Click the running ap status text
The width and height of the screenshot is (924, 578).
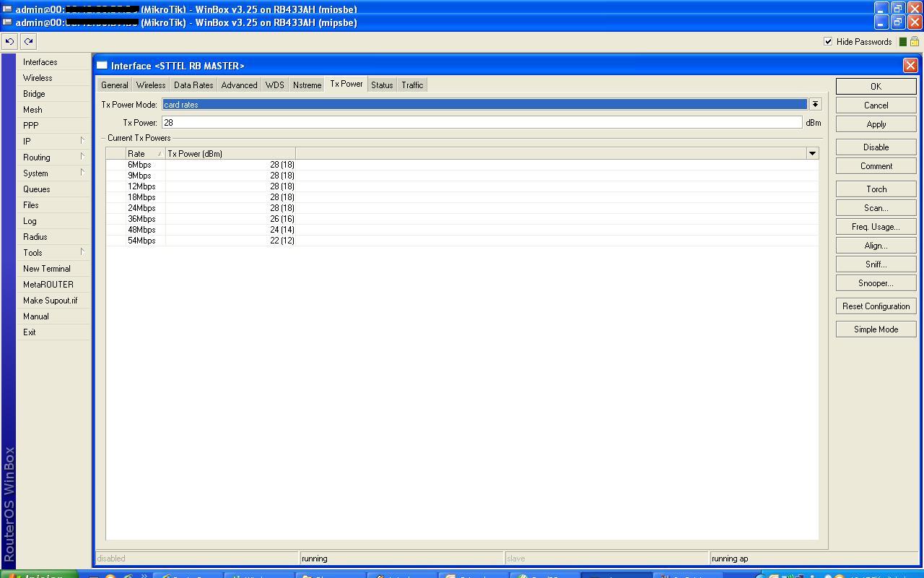click(730, 558)
